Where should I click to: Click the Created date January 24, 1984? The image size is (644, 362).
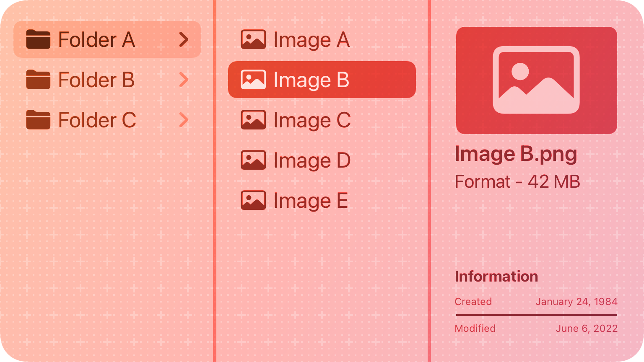(576, 302)
